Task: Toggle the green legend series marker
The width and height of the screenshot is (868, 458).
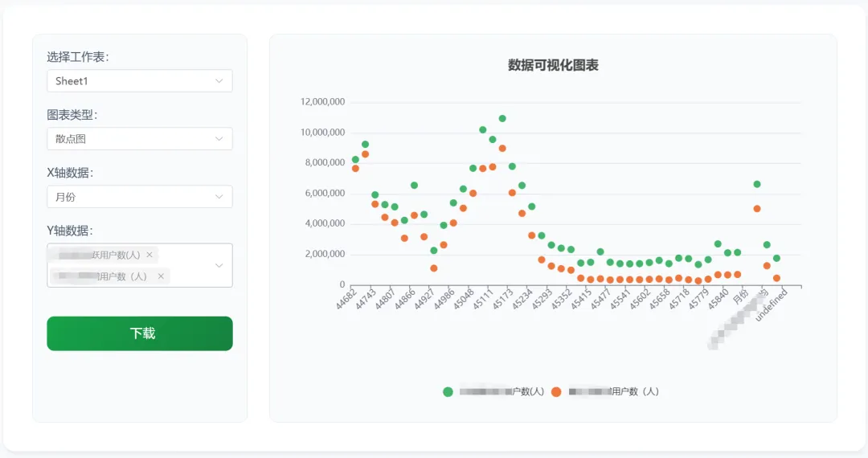Action: pos(448,392)
